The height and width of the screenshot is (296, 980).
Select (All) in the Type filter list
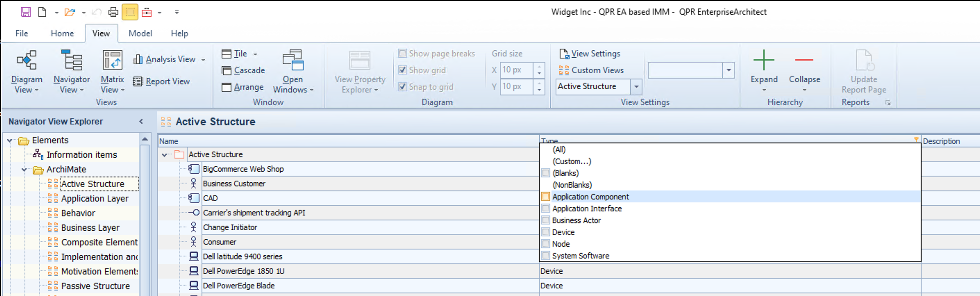tap(559, 149)
